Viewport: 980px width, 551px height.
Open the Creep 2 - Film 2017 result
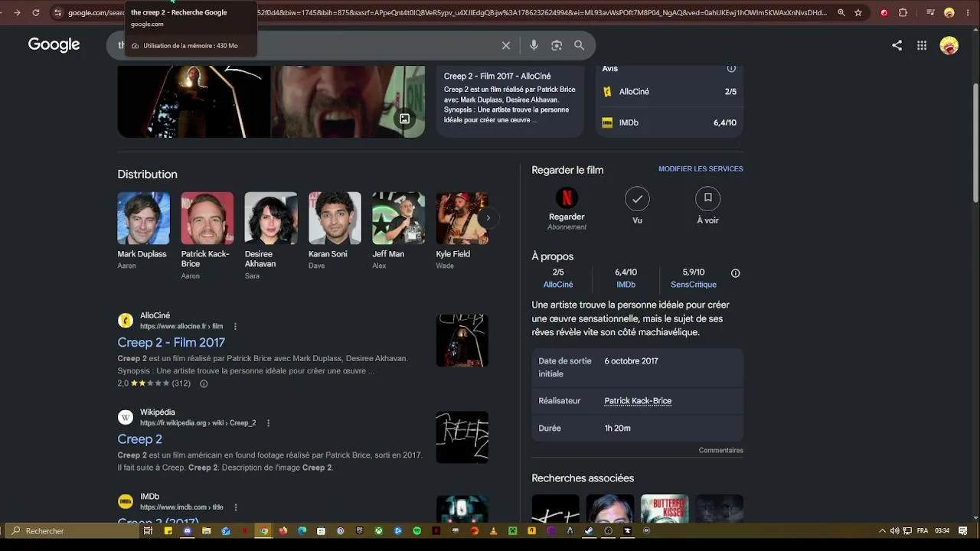click(x=171, y=342)
